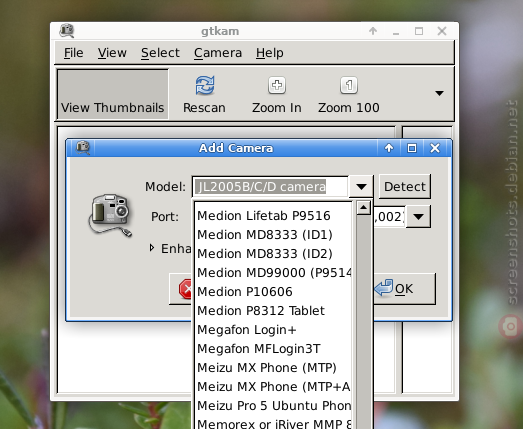Open the View menu
Screen dimensions: 523x429
click(112, 53)
